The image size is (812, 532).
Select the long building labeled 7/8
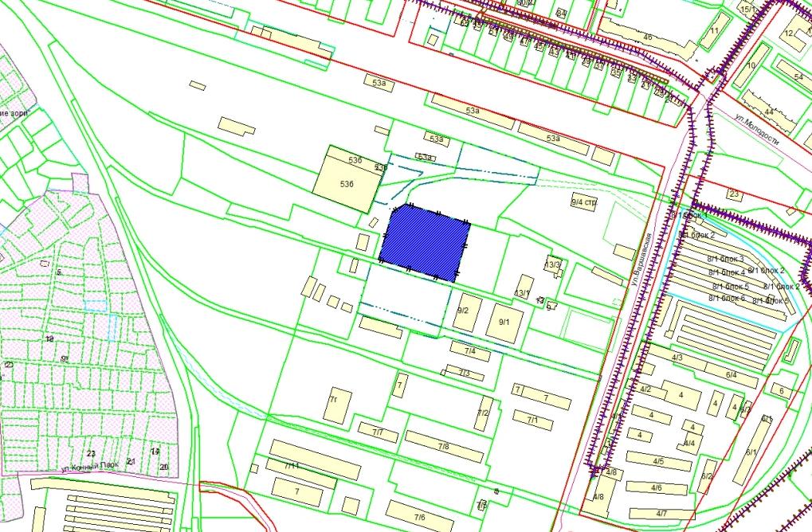444,446
